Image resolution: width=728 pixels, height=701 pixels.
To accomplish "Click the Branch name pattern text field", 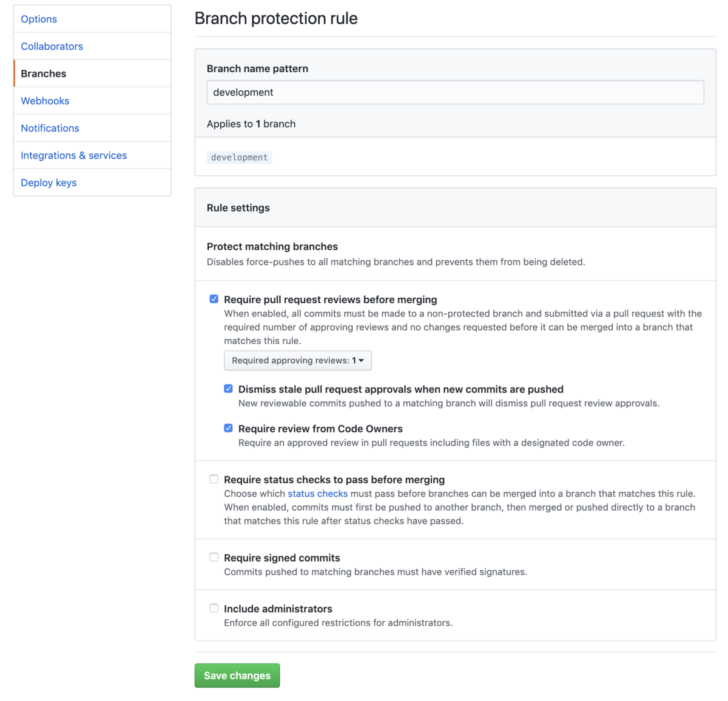I will 455,92.
